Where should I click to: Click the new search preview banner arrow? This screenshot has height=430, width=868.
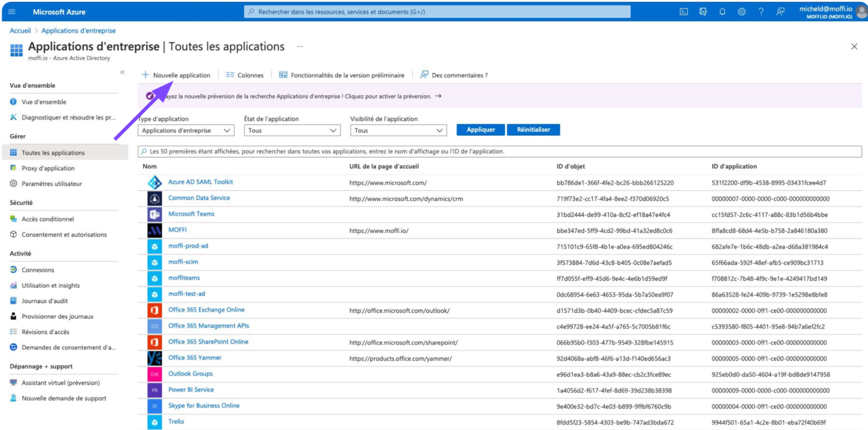[438, 96]
